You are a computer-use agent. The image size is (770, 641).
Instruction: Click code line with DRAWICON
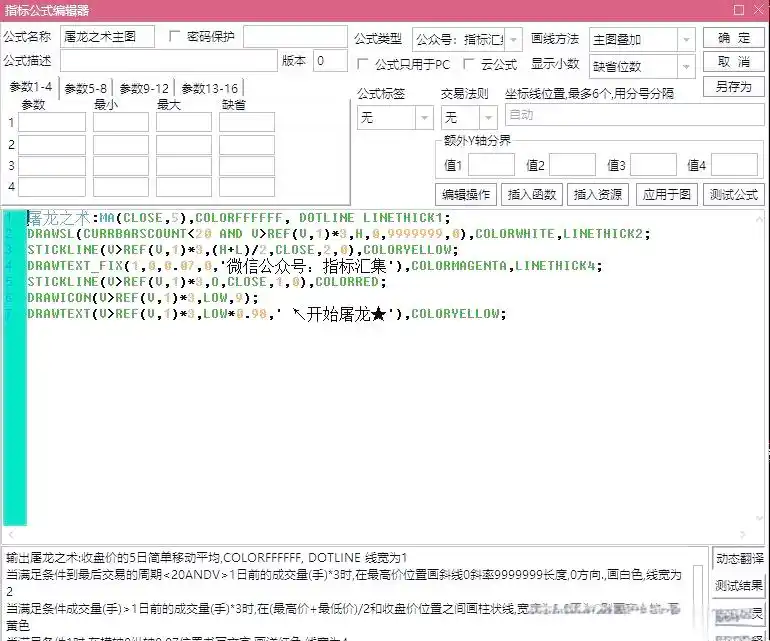pos(142,298)
